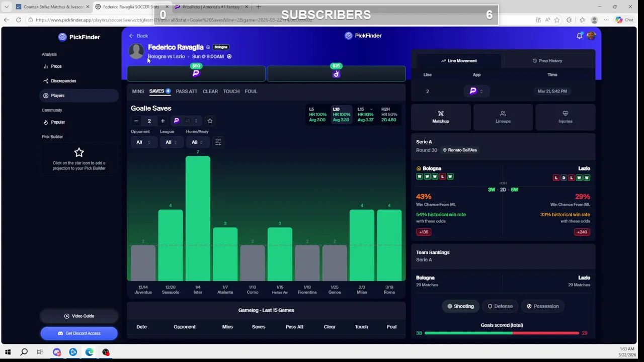Select the Matchup panel

point(441,117)
